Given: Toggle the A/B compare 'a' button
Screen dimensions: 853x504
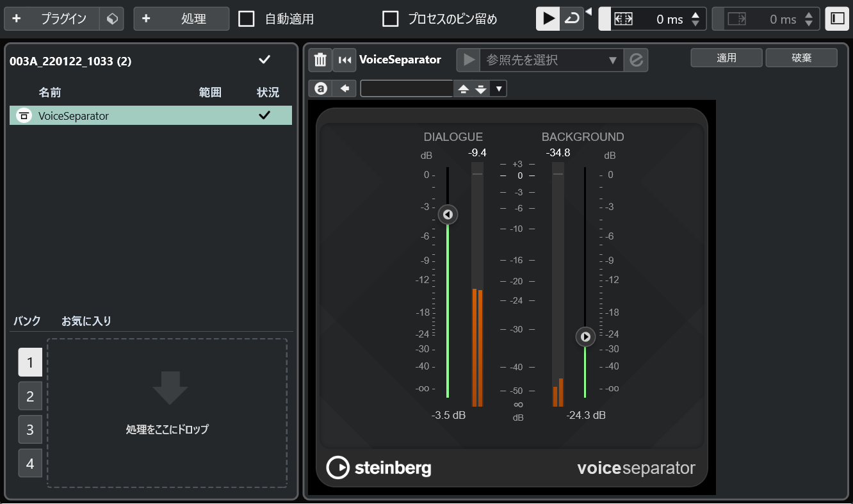Looking at the screenshot, I should [320, 88].
